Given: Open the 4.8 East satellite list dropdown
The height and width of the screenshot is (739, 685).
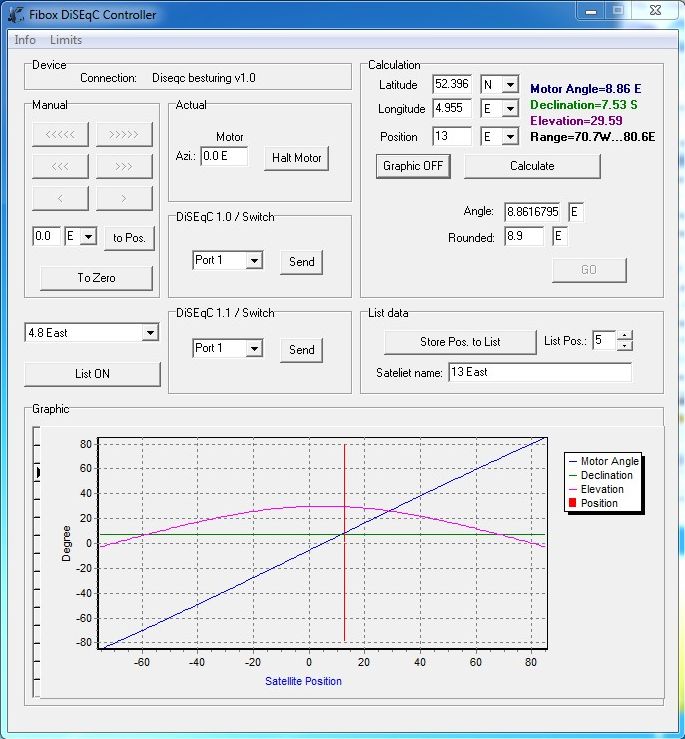Looking at the screenshot, I should click(x=150, y=333).
